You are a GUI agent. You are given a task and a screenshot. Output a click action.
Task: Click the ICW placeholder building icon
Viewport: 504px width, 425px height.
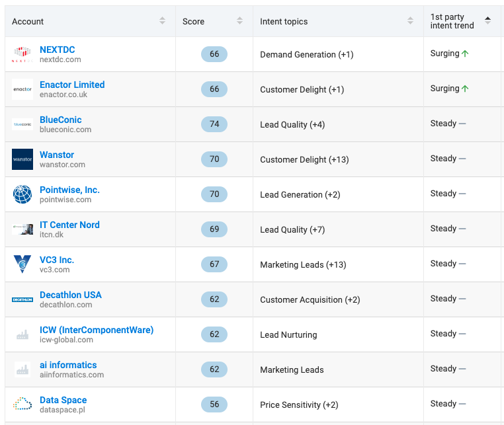tap(22, 334)
